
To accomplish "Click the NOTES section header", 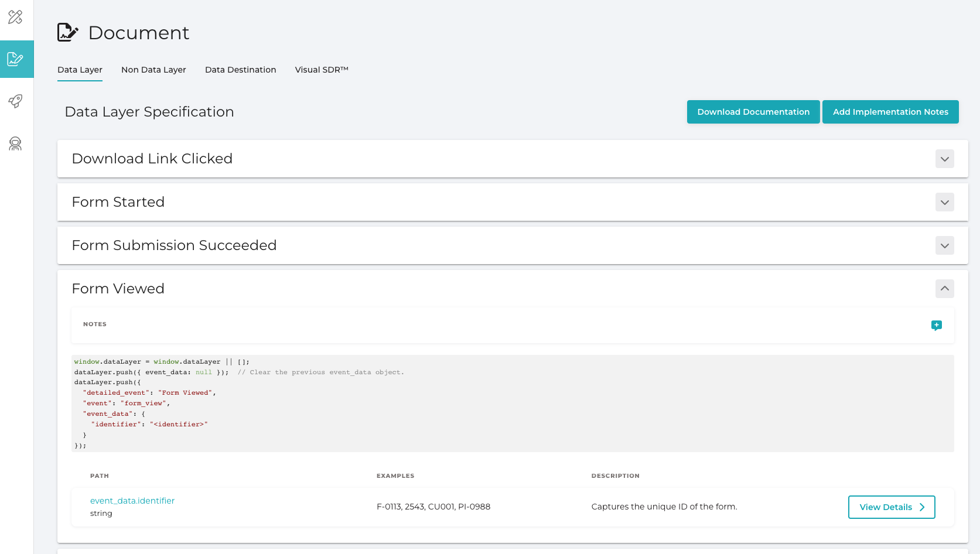I will coord(94,324).
